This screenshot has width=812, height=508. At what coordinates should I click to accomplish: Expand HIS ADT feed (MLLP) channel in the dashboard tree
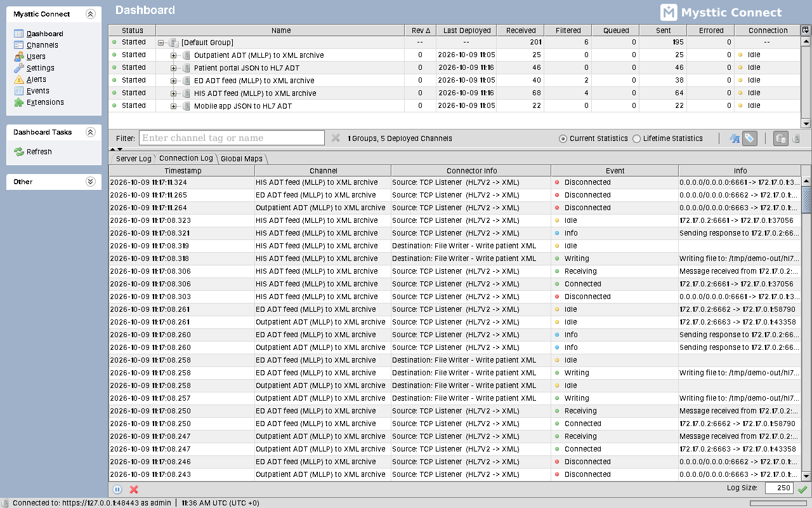pos(174,93)
